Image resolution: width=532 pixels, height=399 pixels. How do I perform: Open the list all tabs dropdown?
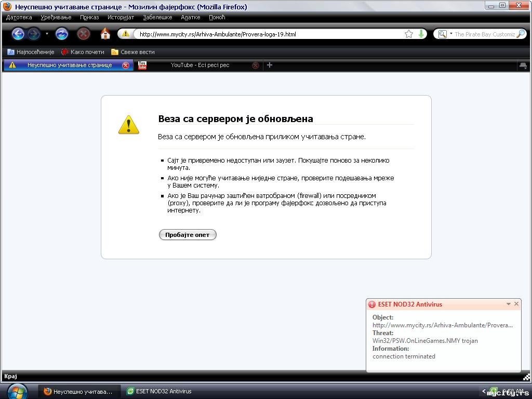click(x=523, y=65)
